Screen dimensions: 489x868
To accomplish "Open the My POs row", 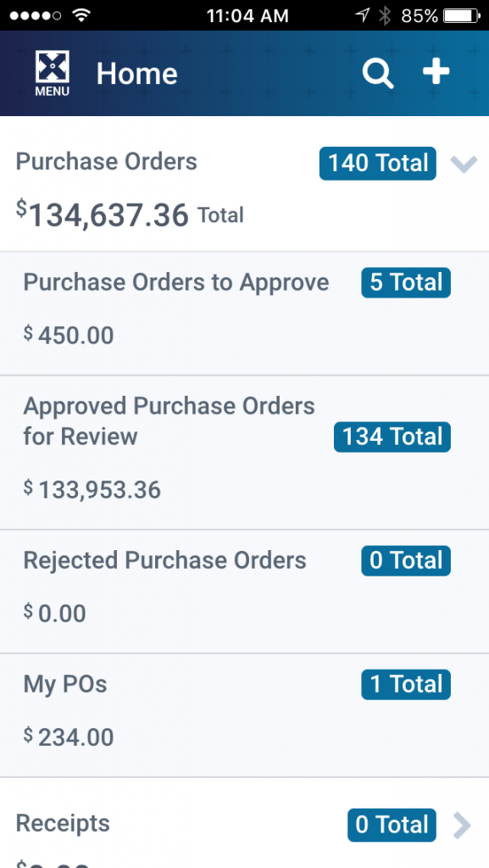I will click(x=244, y=715).
